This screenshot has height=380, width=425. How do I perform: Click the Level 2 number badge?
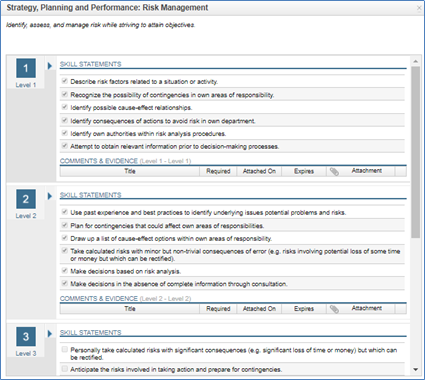26,199
